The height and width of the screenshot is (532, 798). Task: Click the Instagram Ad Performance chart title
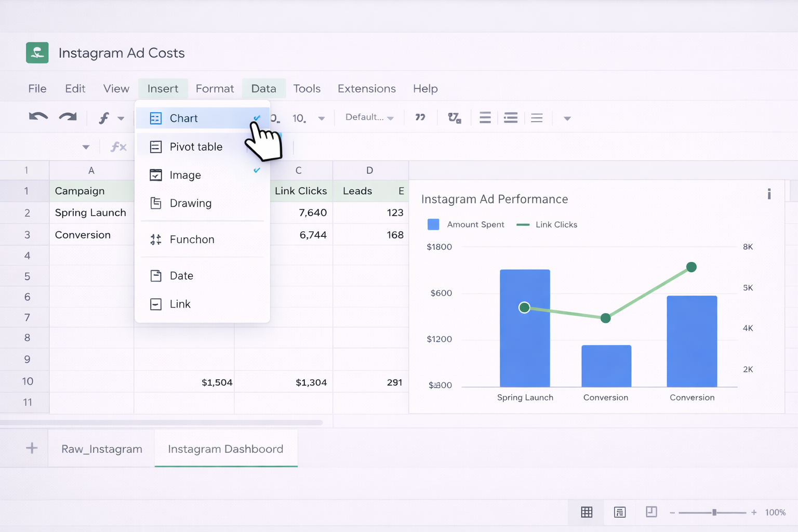494,199
